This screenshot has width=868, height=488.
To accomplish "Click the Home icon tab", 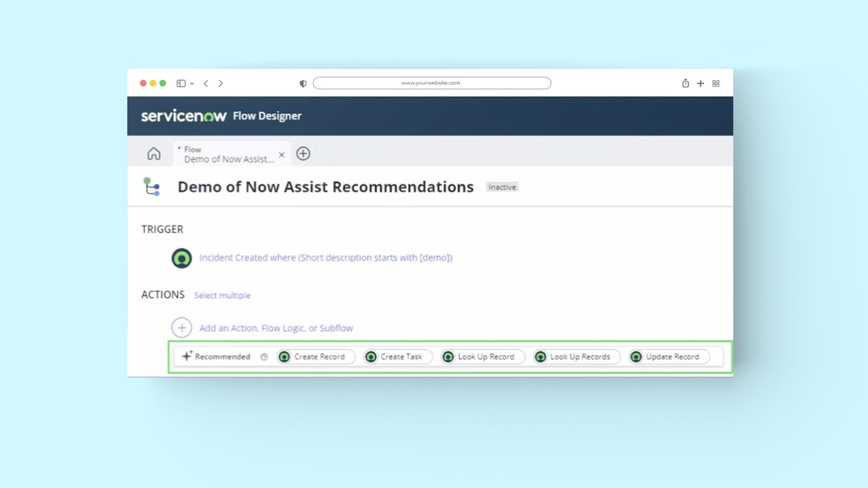I will (x=154, y=154).
